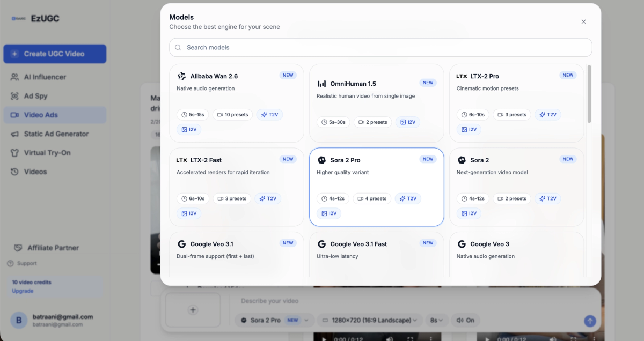Click I2V tag on Alibaba Wan 2.6
Screen dimensions: 644x341
(x=189, y=129)
